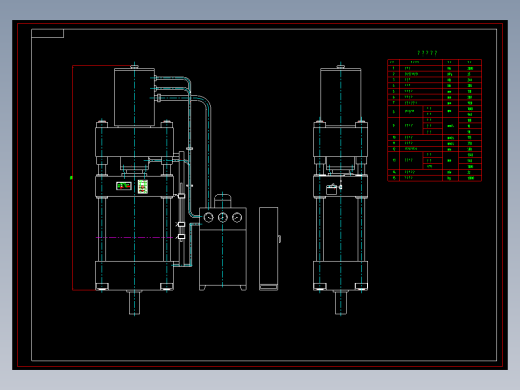Select the standalone electrical cabinet outline
The height and width of the screenshot is (390, 520).
click(269, 249)
